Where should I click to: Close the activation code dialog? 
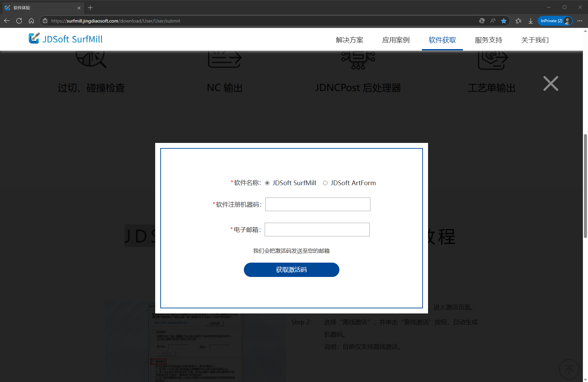coord(551,84)
